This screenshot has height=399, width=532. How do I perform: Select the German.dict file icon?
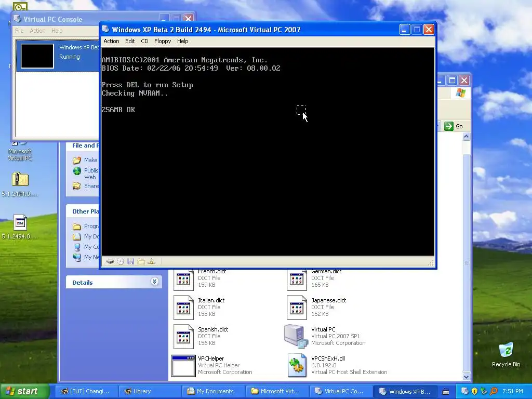(297, 280)
